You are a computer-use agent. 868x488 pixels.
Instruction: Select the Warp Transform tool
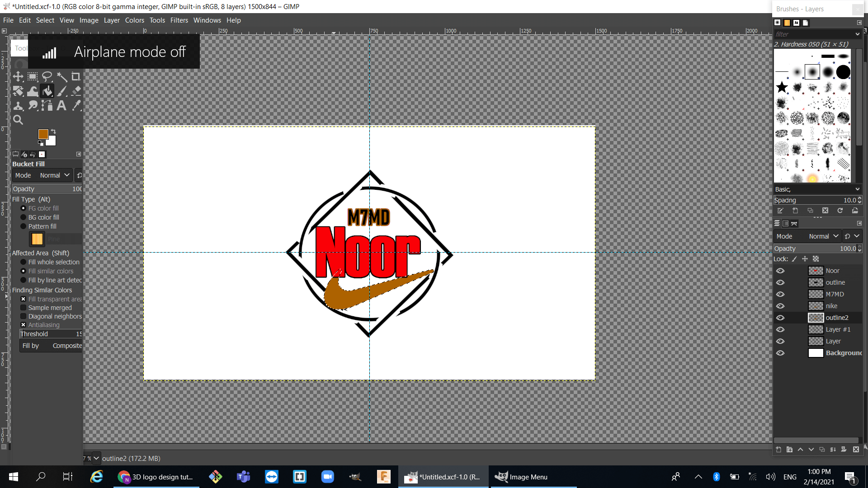(x=33, y=91)
